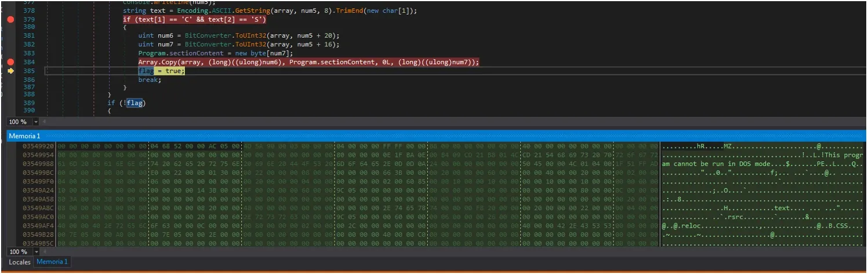This screenshot has width=868, height=274.
Task: Click 'num6' declaration on line 381
Action: 165,35
